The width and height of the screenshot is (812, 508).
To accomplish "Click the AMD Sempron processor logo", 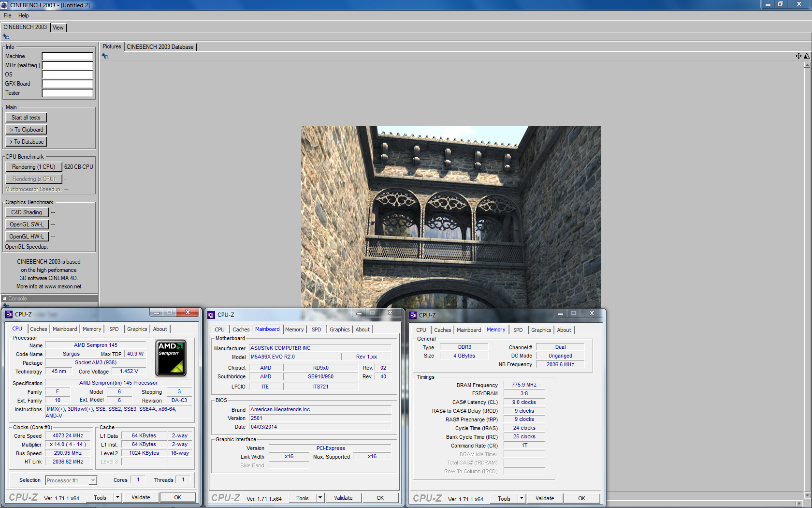I will pos(171,358).
